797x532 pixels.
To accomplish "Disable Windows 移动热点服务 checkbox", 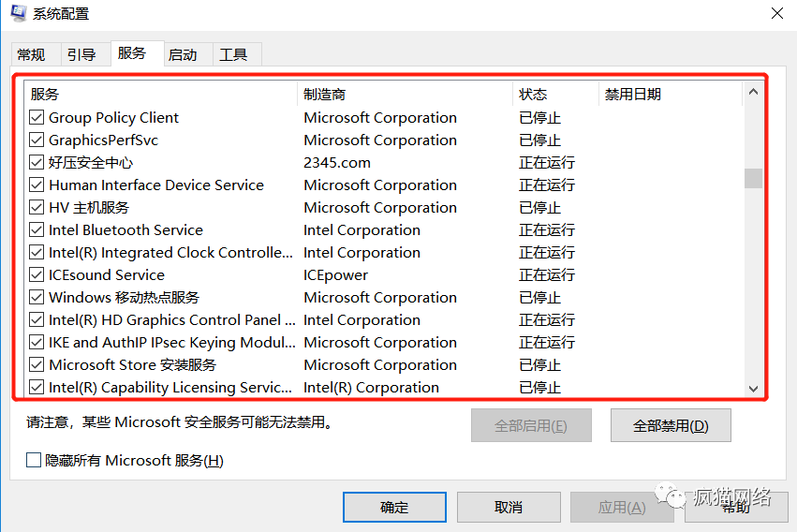I will click(37, 297).
